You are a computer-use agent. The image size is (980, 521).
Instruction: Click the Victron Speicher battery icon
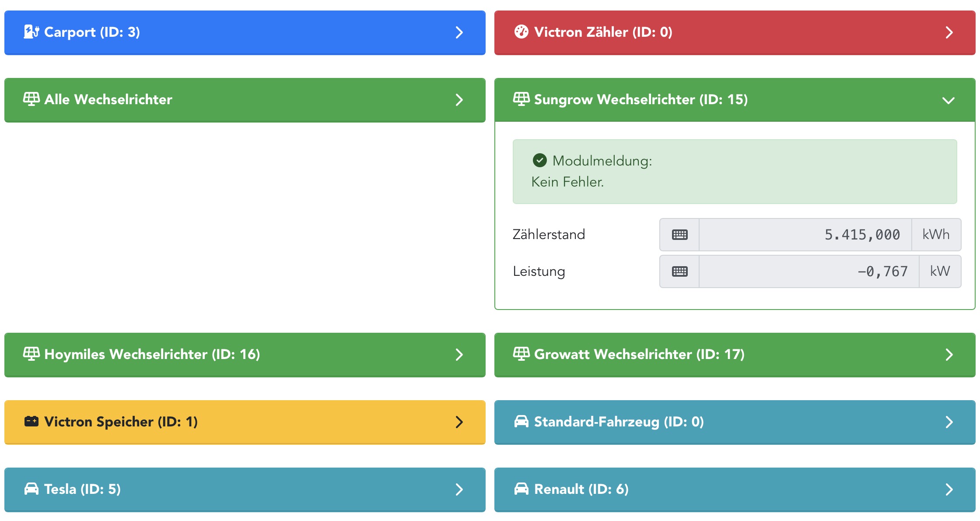tap(31, 422)
